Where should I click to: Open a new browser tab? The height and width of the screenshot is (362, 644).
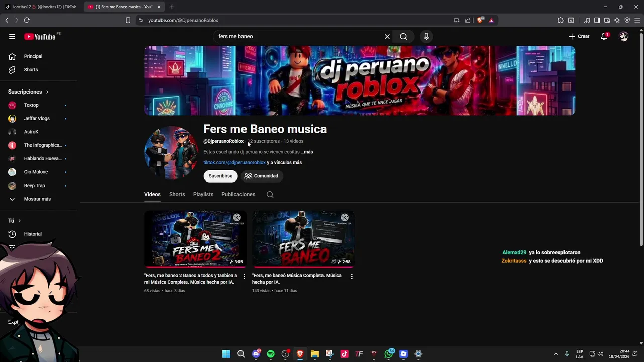coord(172,7)
